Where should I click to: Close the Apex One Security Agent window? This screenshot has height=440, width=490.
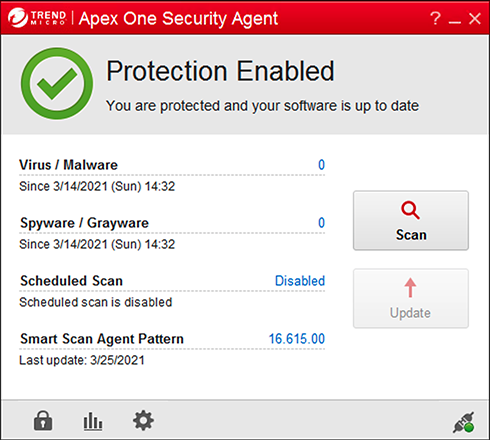coord(475,19)
